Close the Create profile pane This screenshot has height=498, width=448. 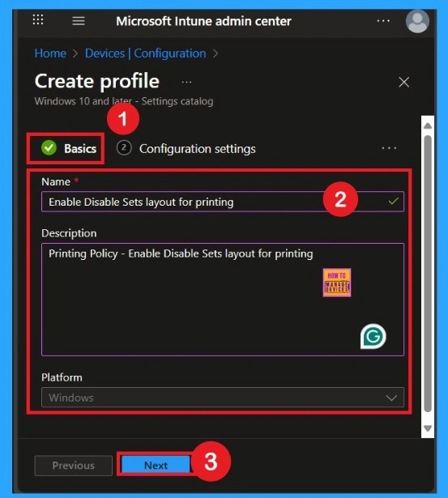(x=403, y=83)
